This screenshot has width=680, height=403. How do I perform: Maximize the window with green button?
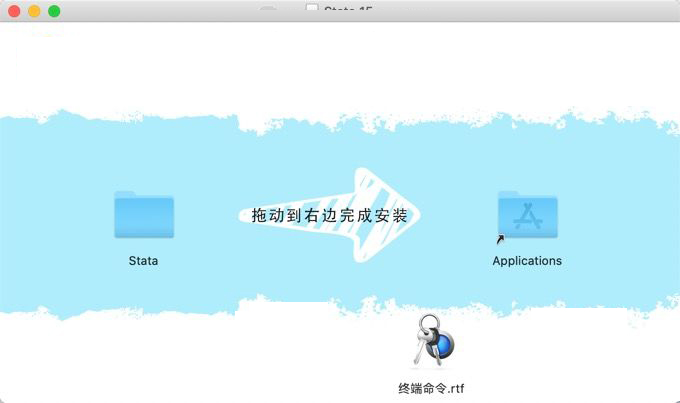[x=54, y=11]
